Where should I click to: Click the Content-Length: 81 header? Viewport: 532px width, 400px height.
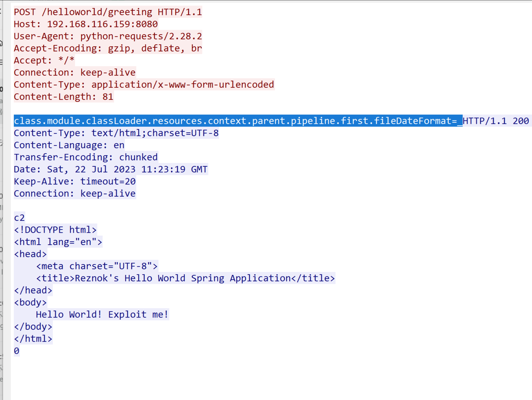tap(64, 97)
